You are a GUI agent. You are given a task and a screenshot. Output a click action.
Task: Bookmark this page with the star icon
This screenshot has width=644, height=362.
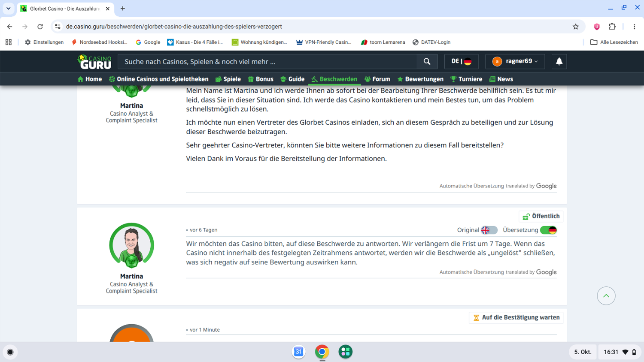(576, 27)
